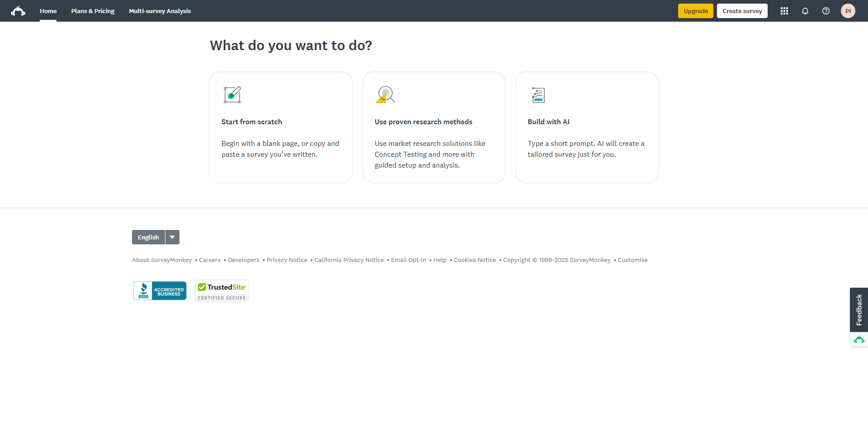
Task: Click the green SurveyMonkey icon below Feedback
Action: point(859,340)
